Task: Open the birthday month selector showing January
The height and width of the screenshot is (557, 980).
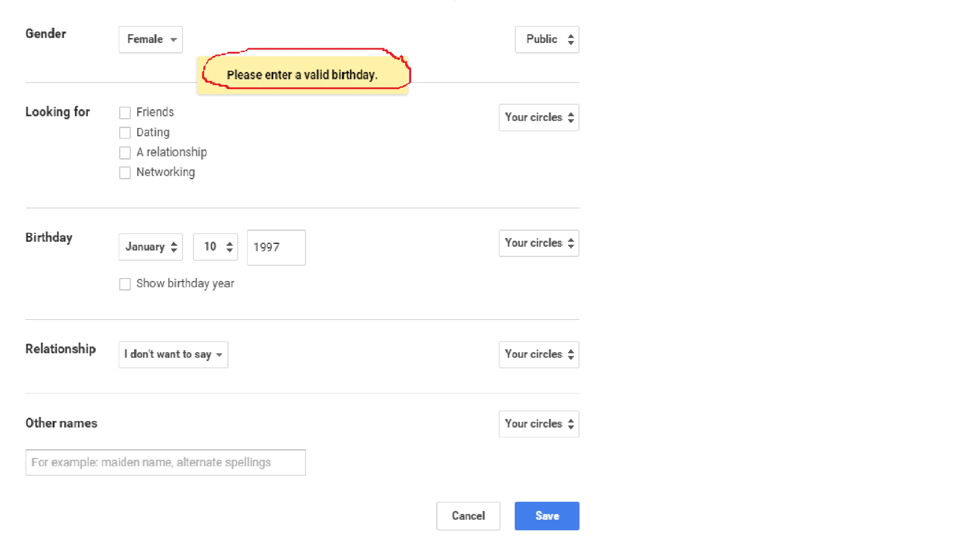Action: point(150,247)
